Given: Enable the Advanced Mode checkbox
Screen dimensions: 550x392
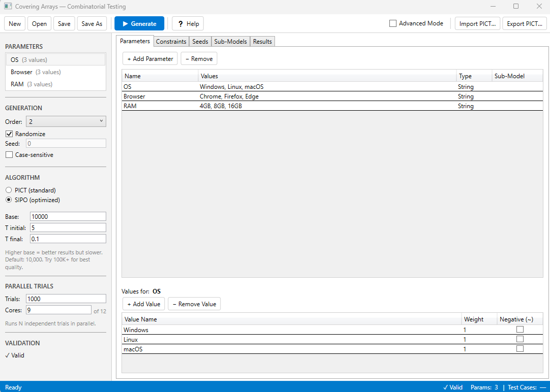Looking at the screenshot, I should click(x=393, y=23).
